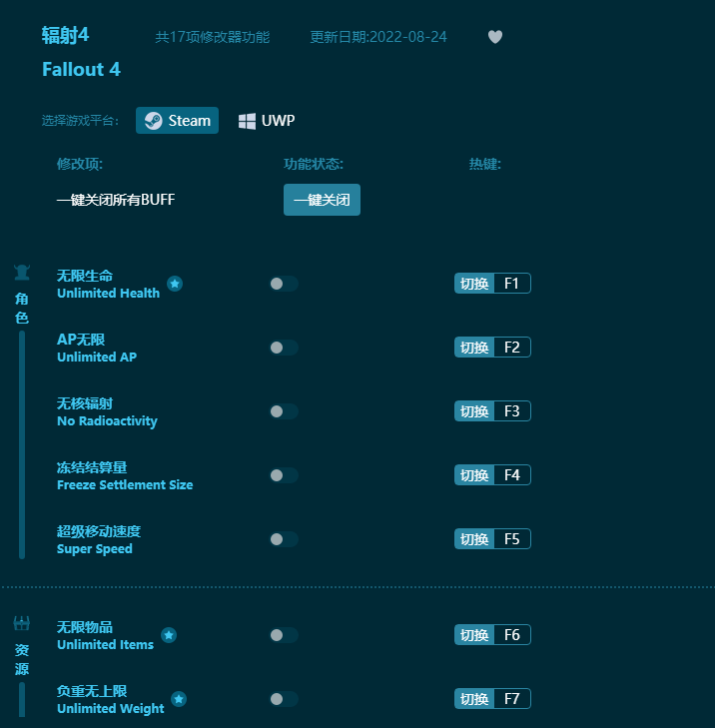
Task: Toggle Unlimited Items switch
Action: [284, 635]
